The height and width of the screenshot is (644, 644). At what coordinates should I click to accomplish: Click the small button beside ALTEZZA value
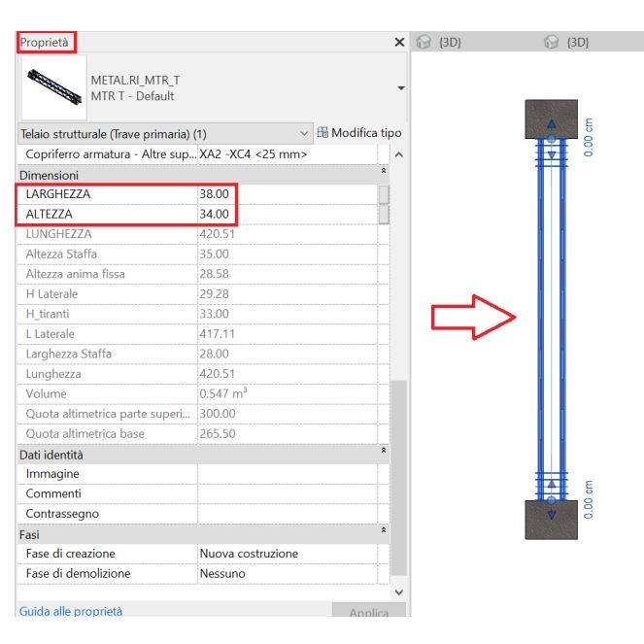pyautogui.click(x=383, y=214)
